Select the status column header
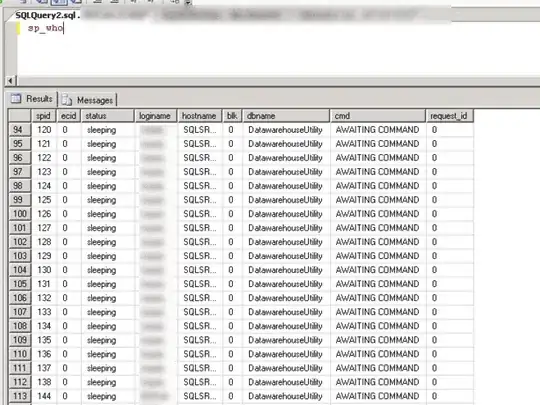The width and height of the screenshot is (540, 405). tap(107, 116)
